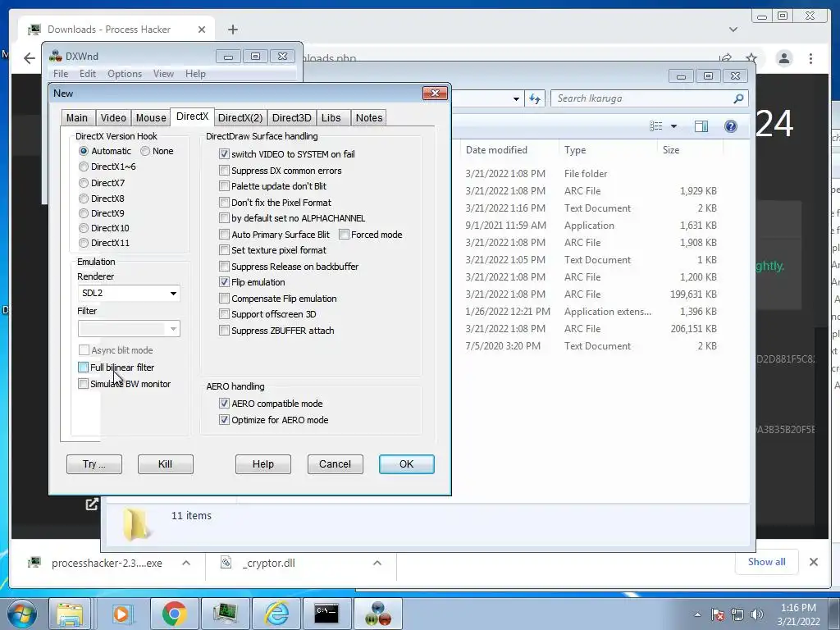Click Explorer search magnifier icon
The image size is (840, 630).
pyautogui.click(x=738, y=98)
